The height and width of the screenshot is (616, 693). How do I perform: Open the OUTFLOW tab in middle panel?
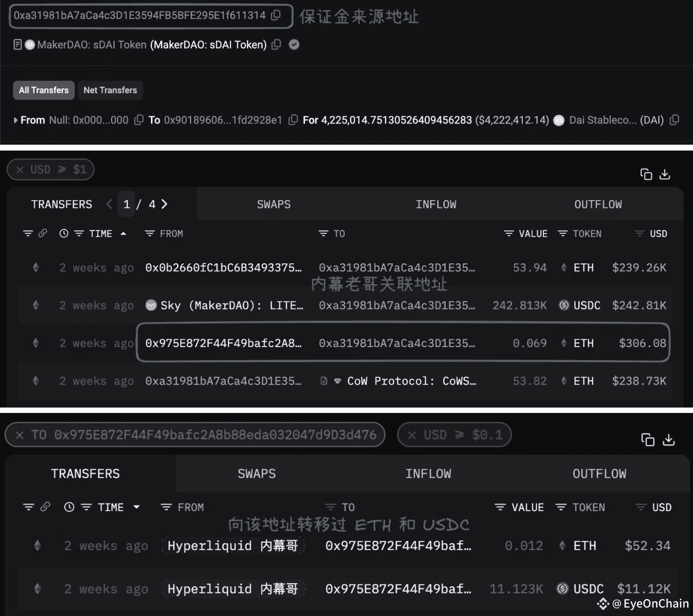click(x=598, y=204)
